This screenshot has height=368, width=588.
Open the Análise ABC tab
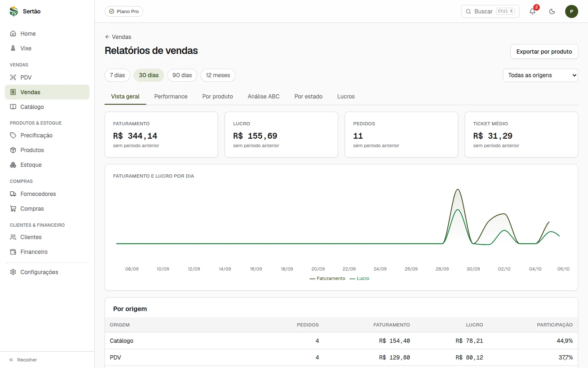point(264,96)
